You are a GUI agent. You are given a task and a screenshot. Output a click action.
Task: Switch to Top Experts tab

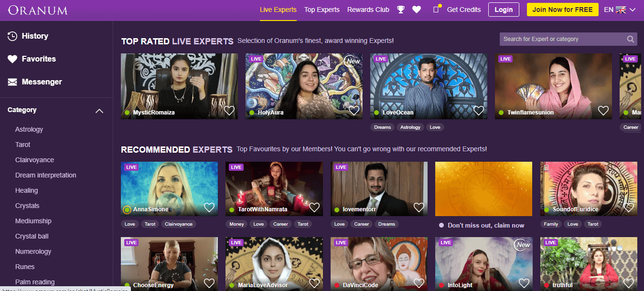pos(322,10)
